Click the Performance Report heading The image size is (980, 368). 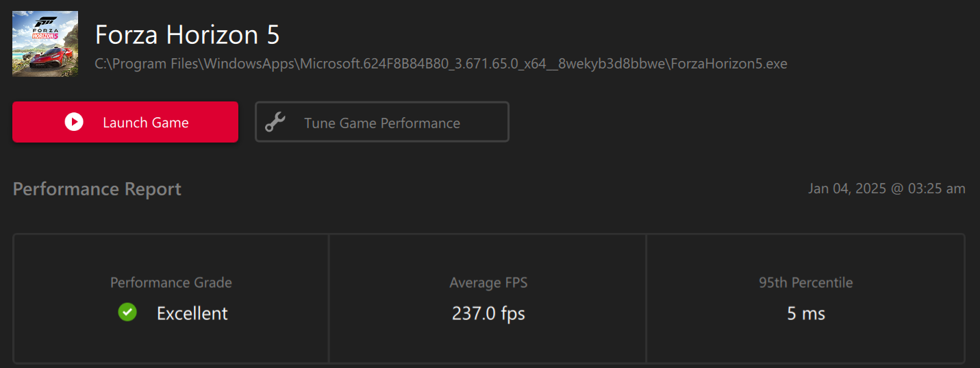[97, 189]
